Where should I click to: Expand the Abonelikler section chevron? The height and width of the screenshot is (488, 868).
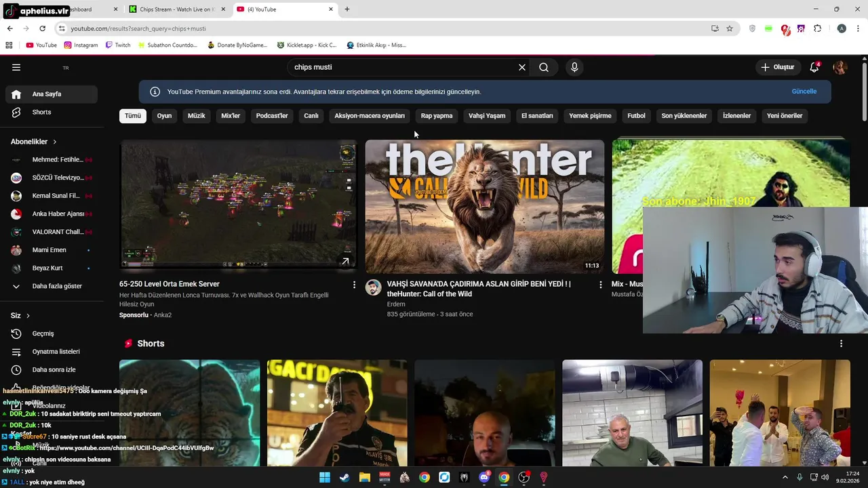click(54, 142)
